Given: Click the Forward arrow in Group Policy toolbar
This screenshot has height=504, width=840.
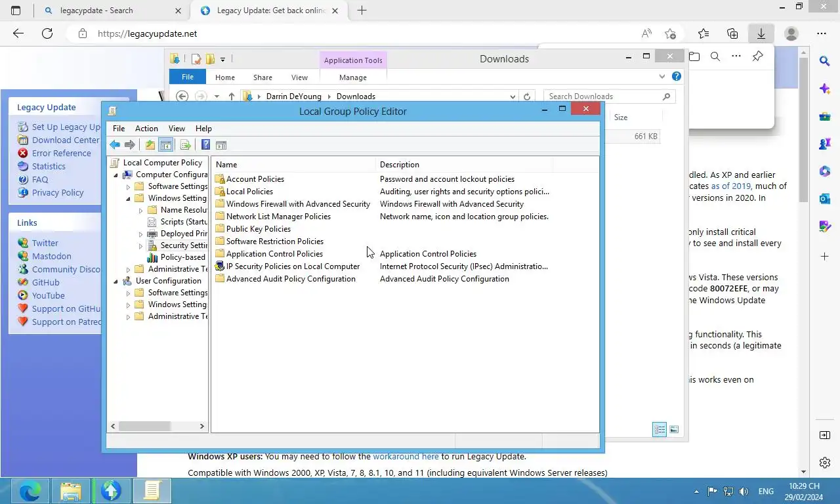Looking at the screenshot, I should [130, 145].
